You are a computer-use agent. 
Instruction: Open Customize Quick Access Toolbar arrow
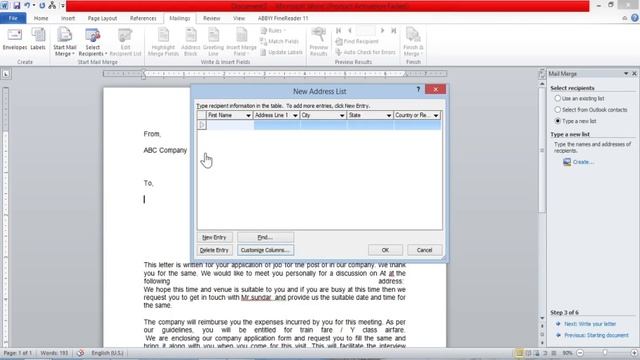tap(62, 6)
